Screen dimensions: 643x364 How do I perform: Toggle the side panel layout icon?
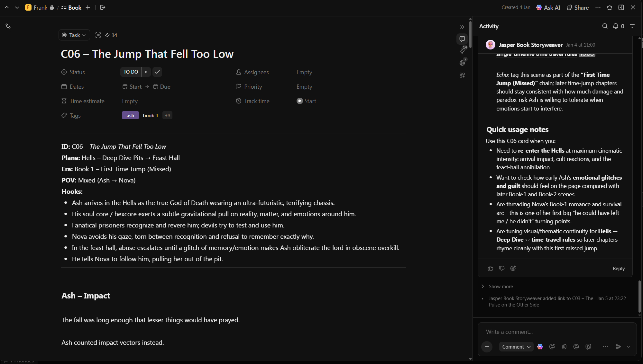[x=621, y=7]
